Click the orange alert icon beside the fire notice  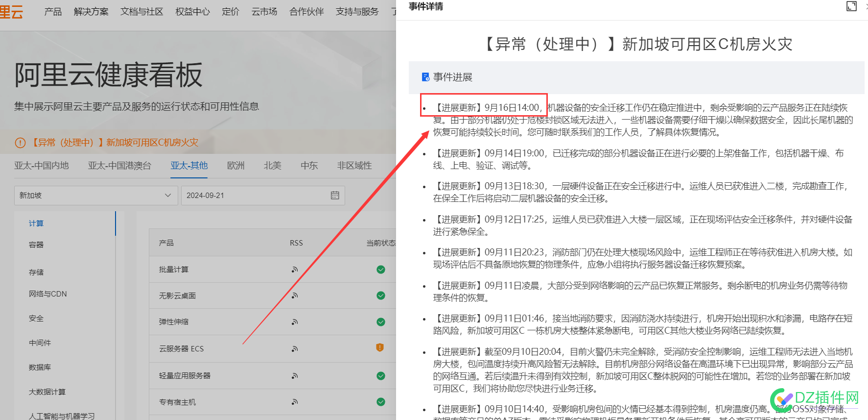tap(20, 143)
